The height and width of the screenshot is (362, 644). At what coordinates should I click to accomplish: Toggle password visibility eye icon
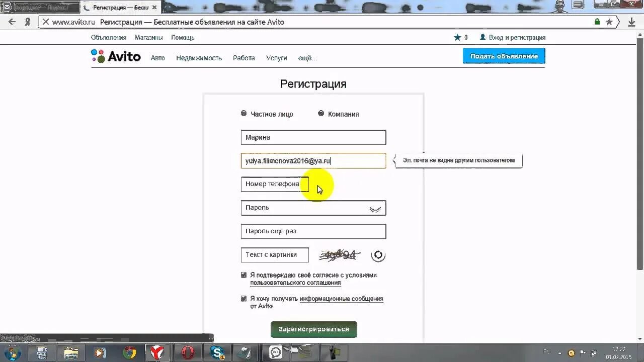[x=375, y=209]
